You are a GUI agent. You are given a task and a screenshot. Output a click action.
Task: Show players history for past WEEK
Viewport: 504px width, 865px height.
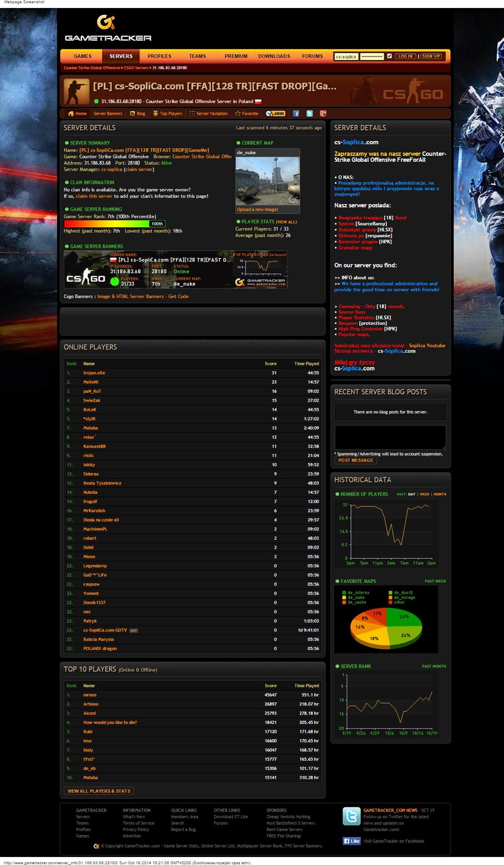point(425,494)
